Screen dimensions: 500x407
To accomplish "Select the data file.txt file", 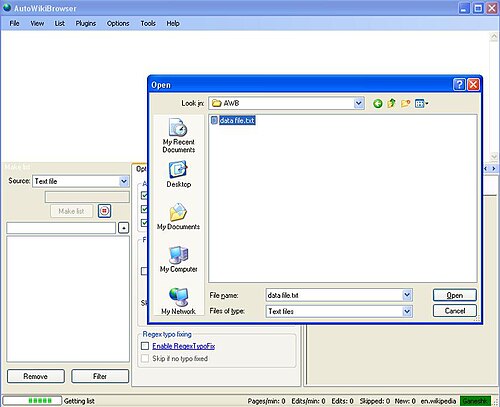I will click(x=233, y=120).
